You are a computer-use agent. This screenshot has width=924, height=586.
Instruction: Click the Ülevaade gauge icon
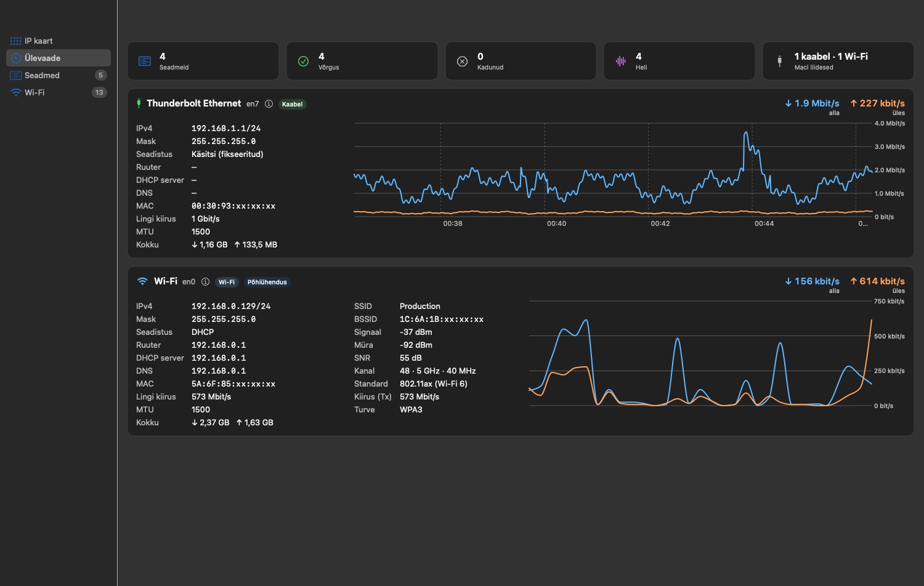pyautogui.click(x=17, y=58)
